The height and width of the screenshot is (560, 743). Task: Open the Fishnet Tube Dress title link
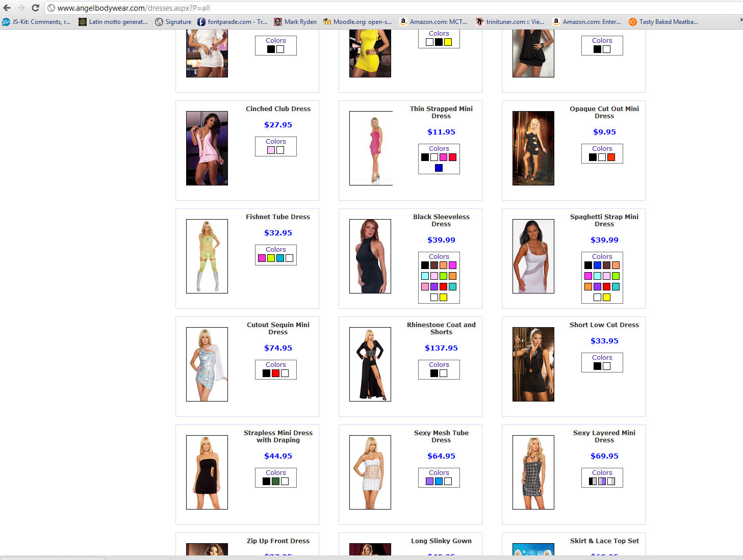click(x=278, y=217)
